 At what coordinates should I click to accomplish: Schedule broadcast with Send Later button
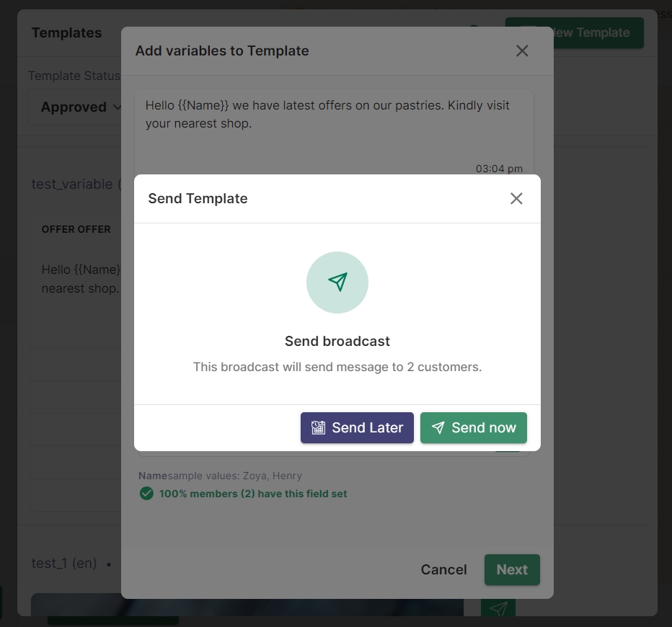pyautogui.click(x=357, y=428)
